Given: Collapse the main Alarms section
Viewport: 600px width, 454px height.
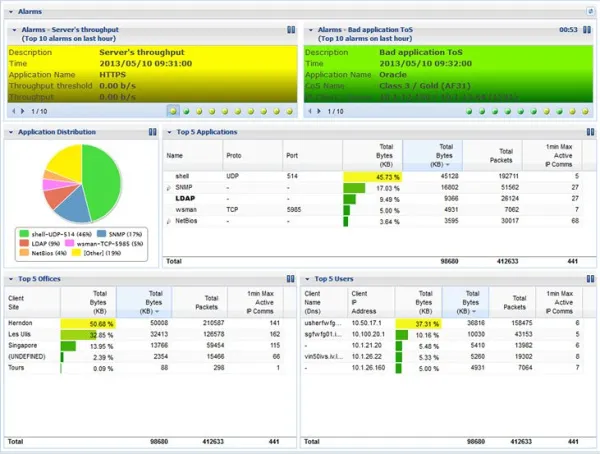Looking at the screenshot, I should (8, 9).
